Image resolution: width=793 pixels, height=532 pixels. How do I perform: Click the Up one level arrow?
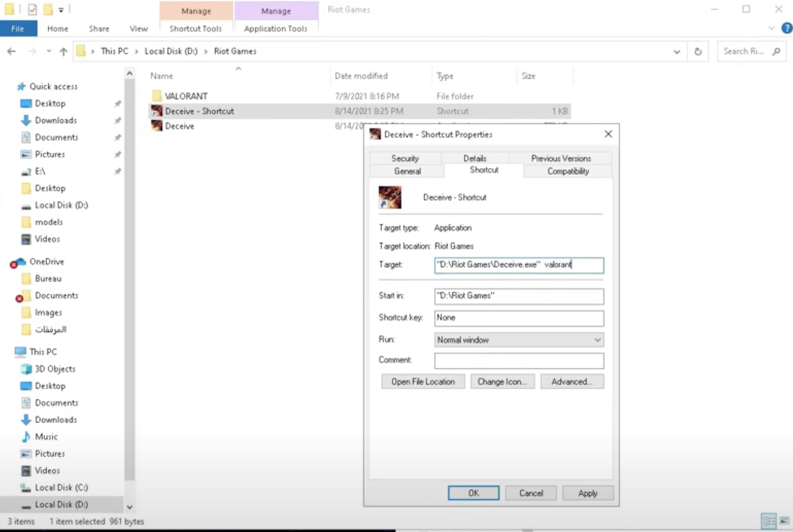click(x=63, y=51)
